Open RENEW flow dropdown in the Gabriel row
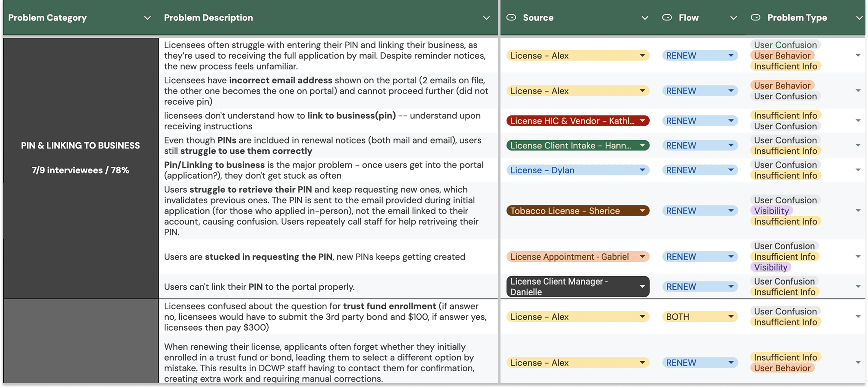The image size is (868, 388). (700, 257)
